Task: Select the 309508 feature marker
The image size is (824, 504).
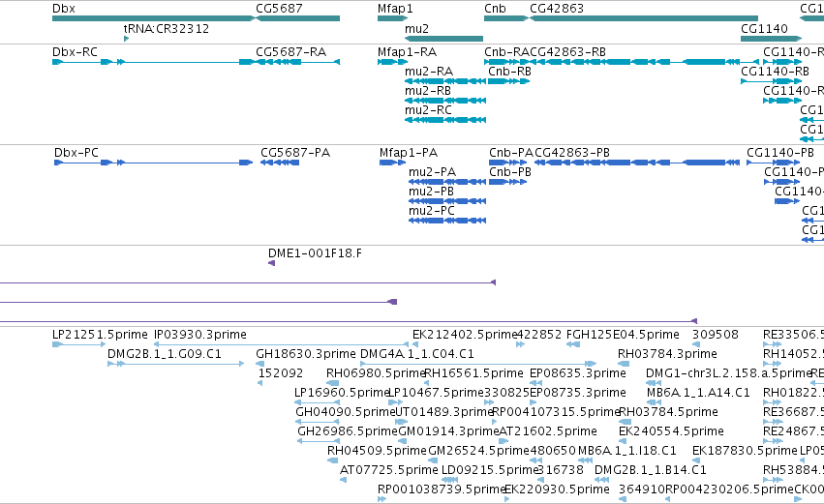Action: point(696,344)
